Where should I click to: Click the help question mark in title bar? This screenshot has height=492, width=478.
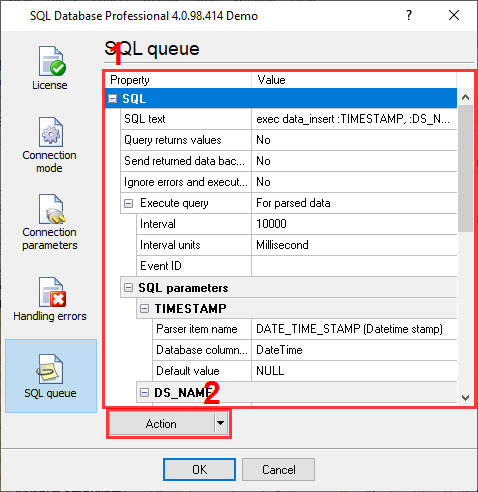coord(409,15)
